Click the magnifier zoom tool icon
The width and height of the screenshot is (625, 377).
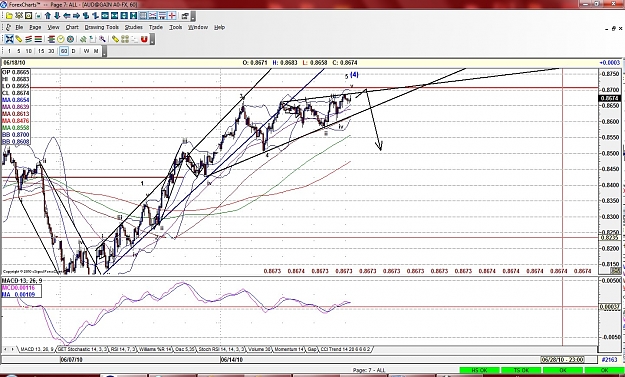102,39
